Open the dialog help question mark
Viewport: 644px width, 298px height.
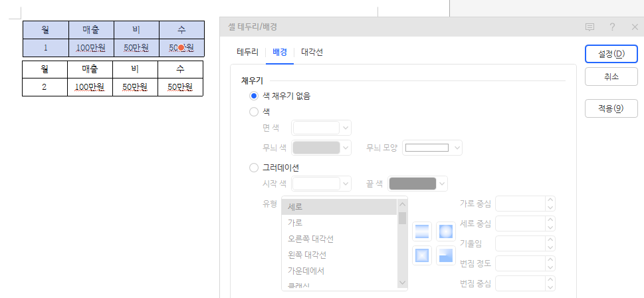[x=612, y=27]
